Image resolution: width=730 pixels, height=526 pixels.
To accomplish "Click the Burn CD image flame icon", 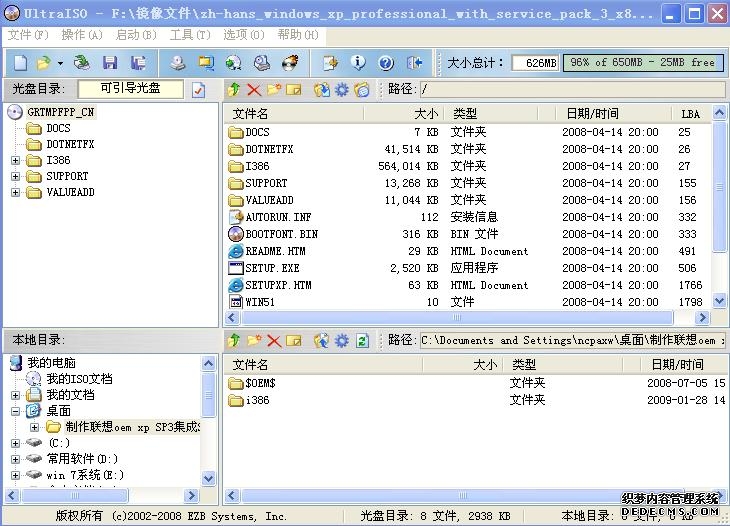I will tap(290, 63).
